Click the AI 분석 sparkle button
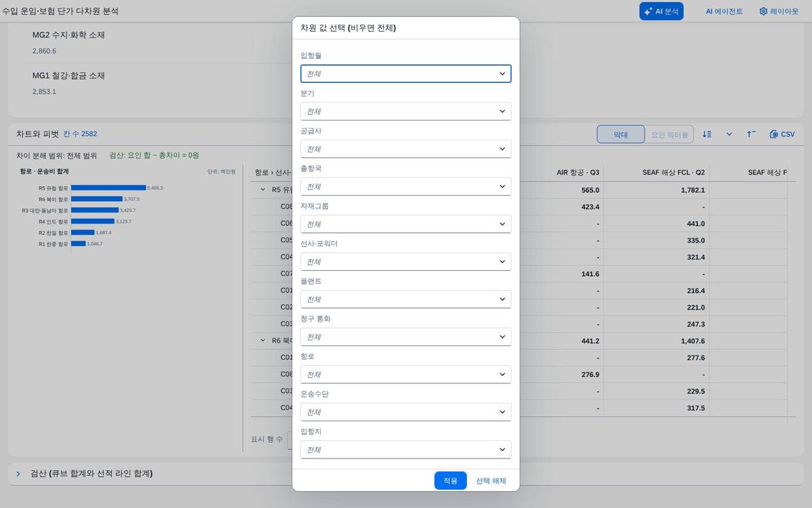Screen dimensions: 812x508 661,12
